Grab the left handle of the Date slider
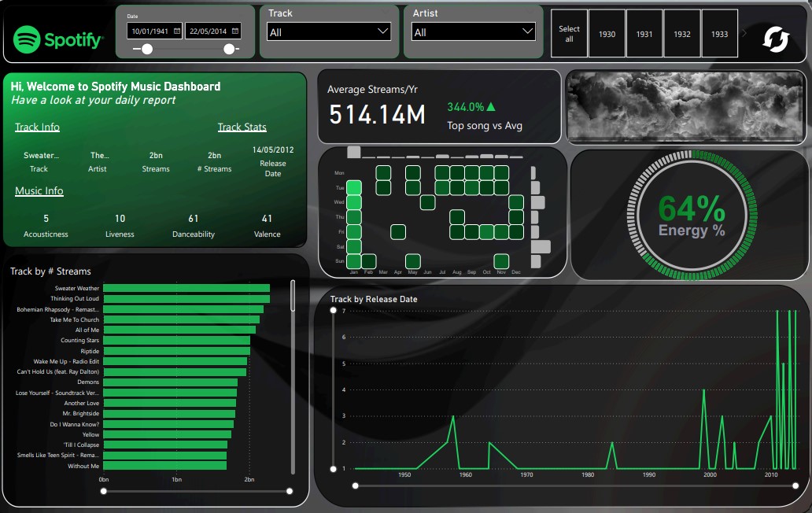The image size is (812, 513). point(147,50)
